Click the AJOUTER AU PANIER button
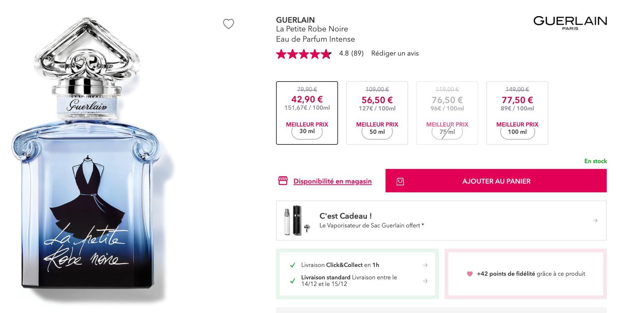The image size is (644, 313). click(x=496, y=181)
